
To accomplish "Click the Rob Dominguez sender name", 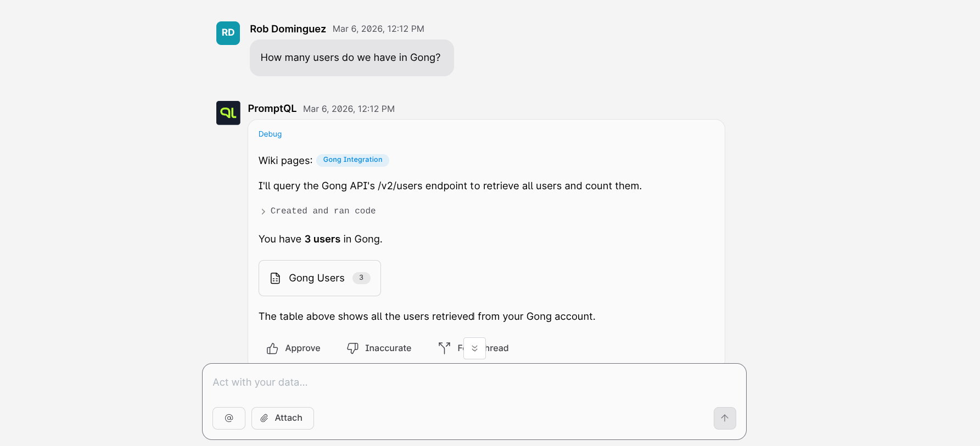I will pos(288,29).
